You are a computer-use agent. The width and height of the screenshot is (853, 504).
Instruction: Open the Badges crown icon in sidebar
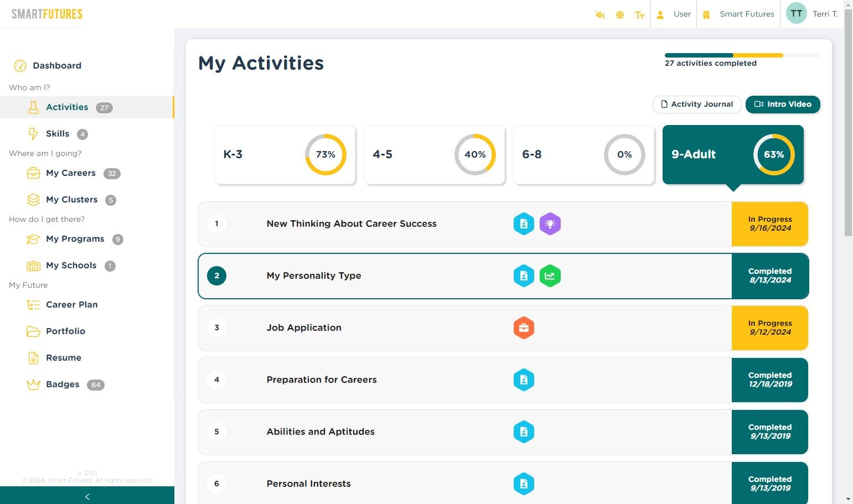coord(33,385)
